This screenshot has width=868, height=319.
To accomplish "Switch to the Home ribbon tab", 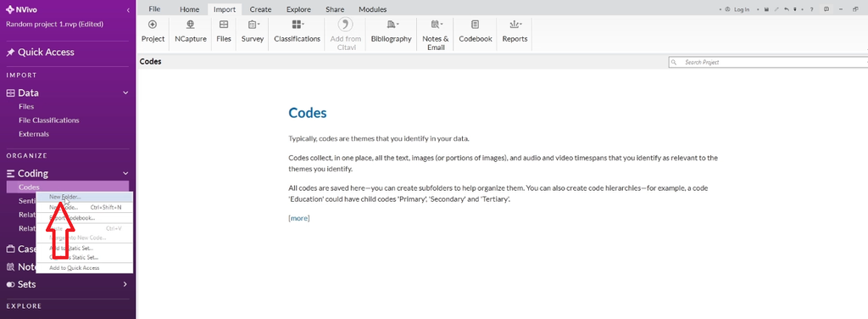I will point(189,9).
